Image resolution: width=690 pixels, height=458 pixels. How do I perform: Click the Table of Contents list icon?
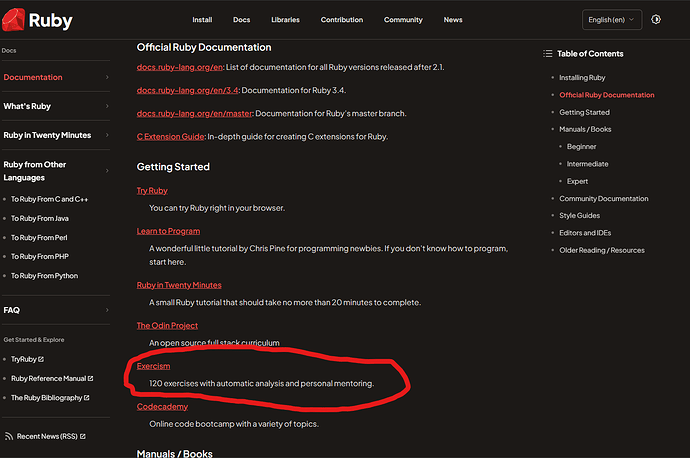[x=547, y=54]
